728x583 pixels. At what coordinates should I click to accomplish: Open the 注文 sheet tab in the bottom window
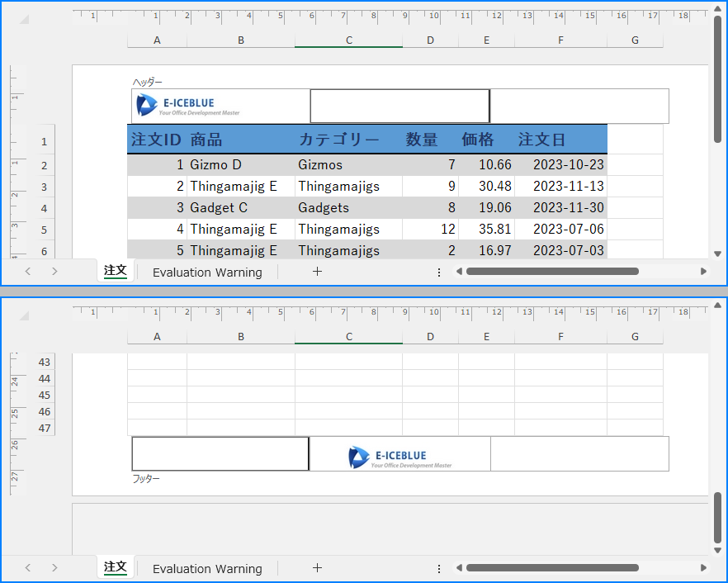pos(116,567)
